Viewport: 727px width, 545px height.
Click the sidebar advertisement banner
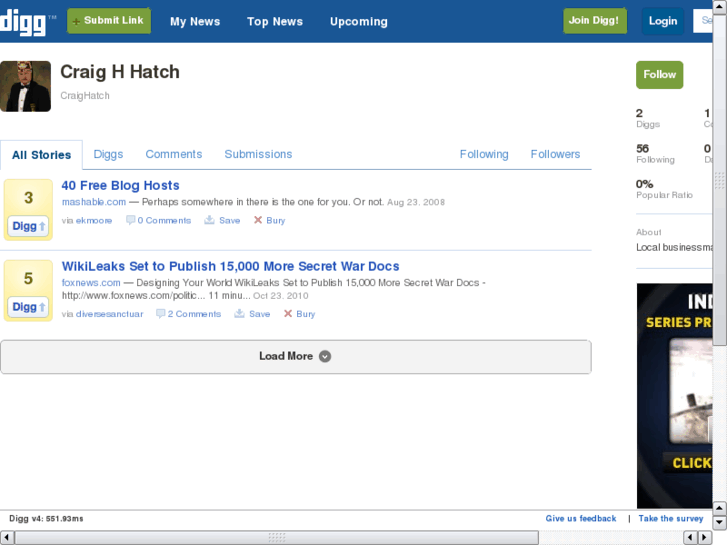(675, 396)
